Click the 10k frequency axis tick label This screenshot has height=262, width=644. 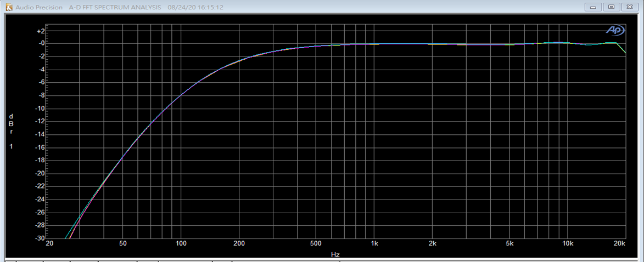click(x=568, y=244)
